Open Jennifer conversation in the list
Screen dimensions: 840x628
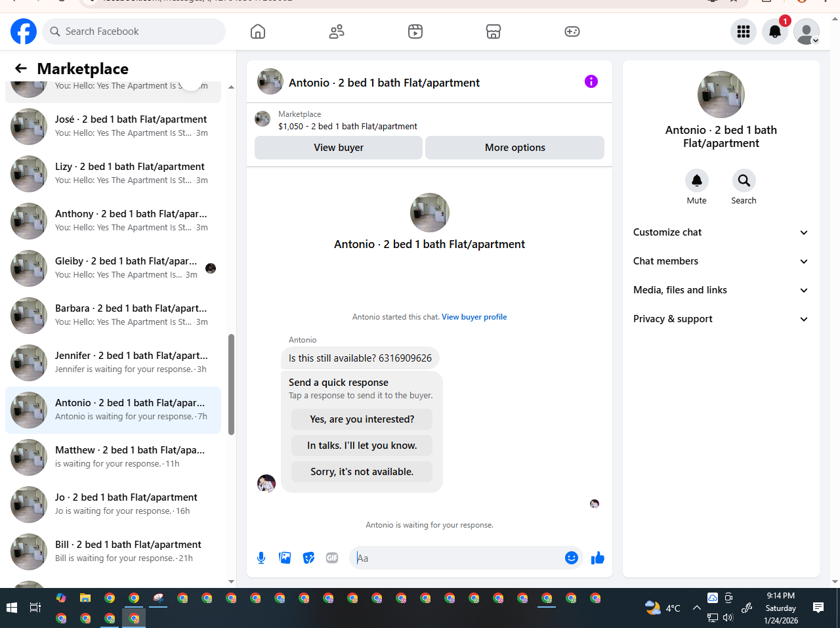[x=113, y=362]
